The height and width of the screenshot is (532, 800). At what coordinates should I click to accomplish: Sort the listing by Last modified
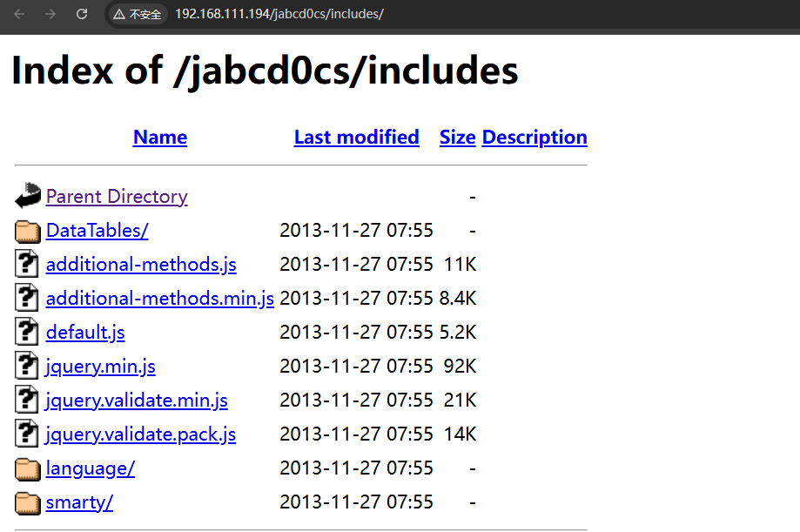[x=356, y=137]
